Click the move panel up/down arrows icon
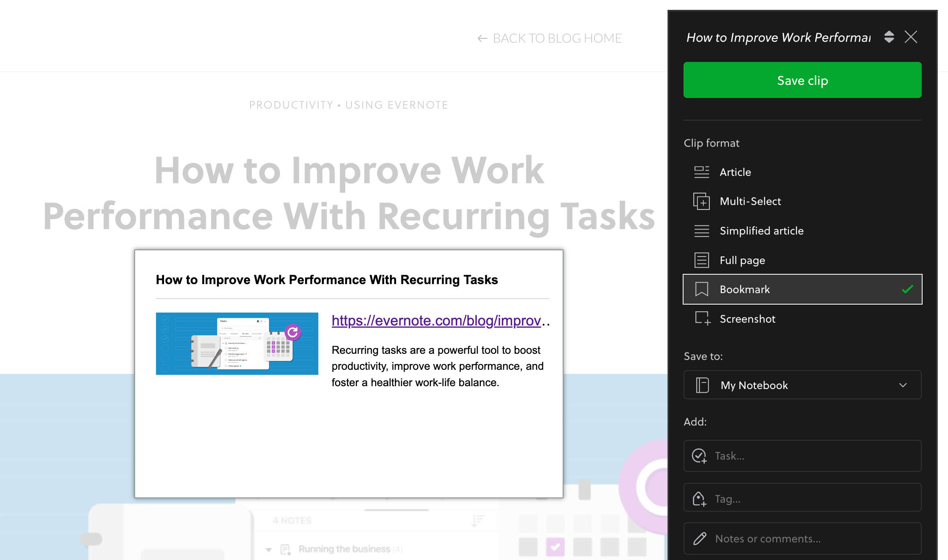The width and height of the screenshot is (948, 560). (889, 37)
